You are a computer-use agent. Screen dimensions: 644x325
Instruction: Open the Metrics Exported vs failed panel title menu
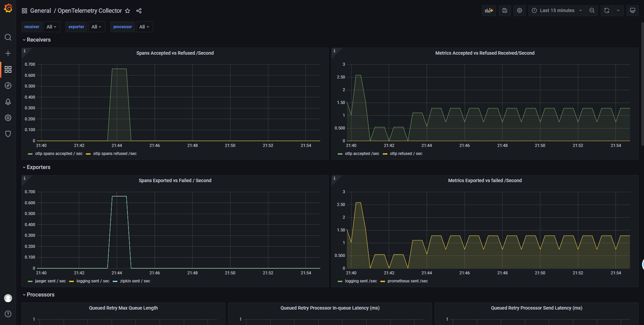[x=485, y=180]
